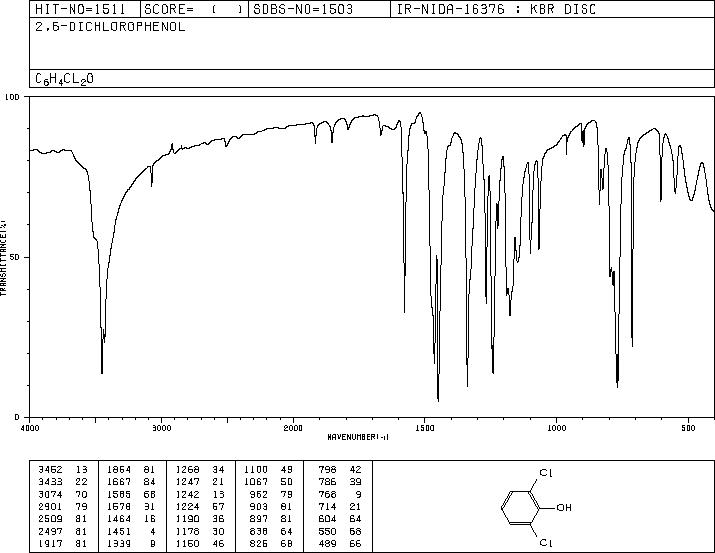Click the 768 peak table entry

pyautogui.click(x=340, y=494)
